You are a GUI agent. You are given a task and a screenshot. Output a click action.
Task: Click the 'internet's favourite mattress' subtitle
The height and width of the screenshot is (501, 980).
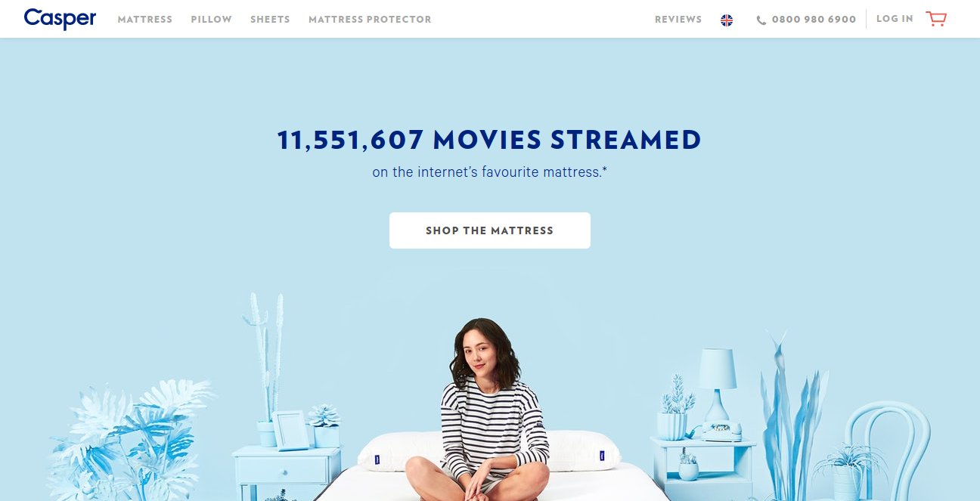tap(490, 172)
